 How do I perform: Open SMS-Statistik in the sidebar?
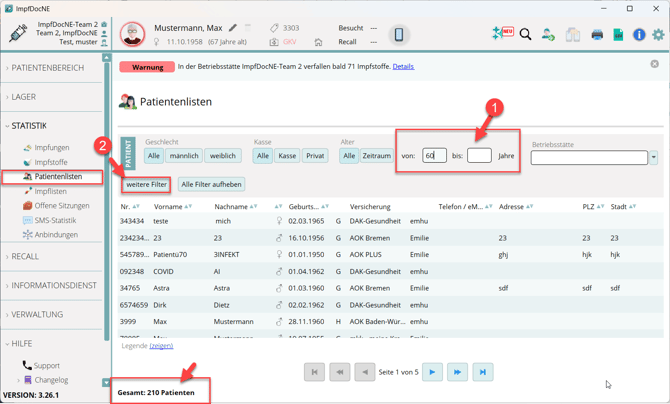pyautogui.click(x=55, y=220)
